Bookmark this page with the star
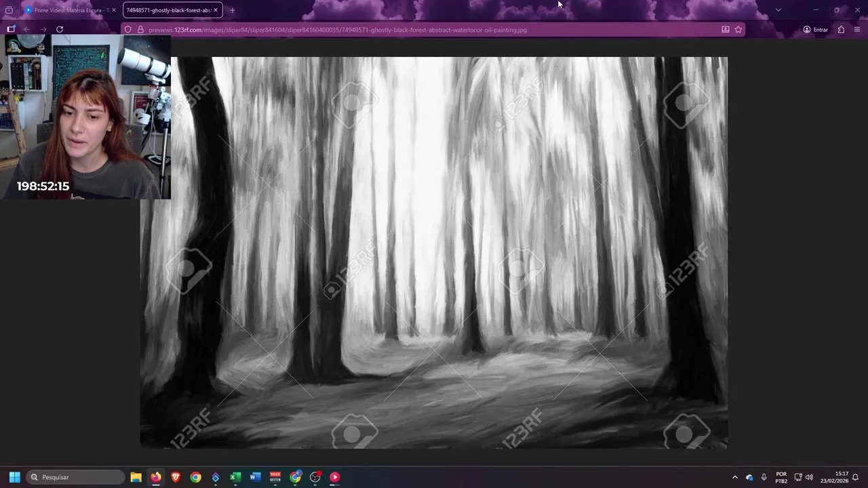868x488 pixels. click(x=738, y=30)
